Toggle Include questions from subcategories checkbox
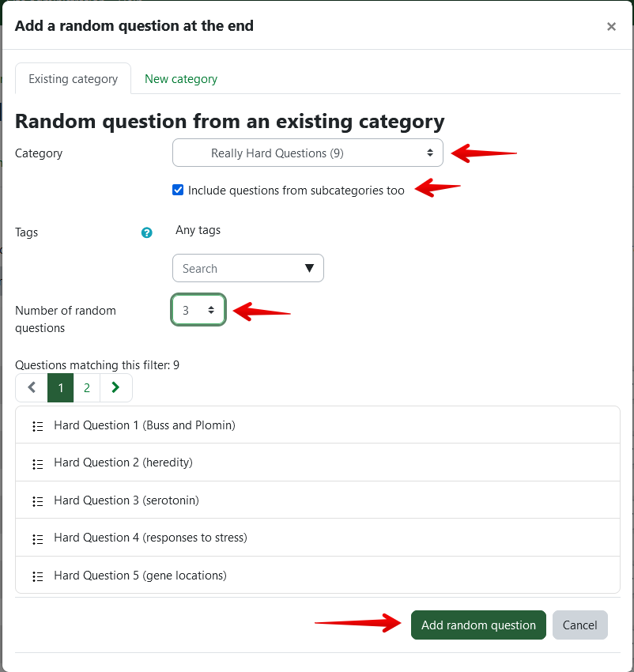 pos(178,190)
